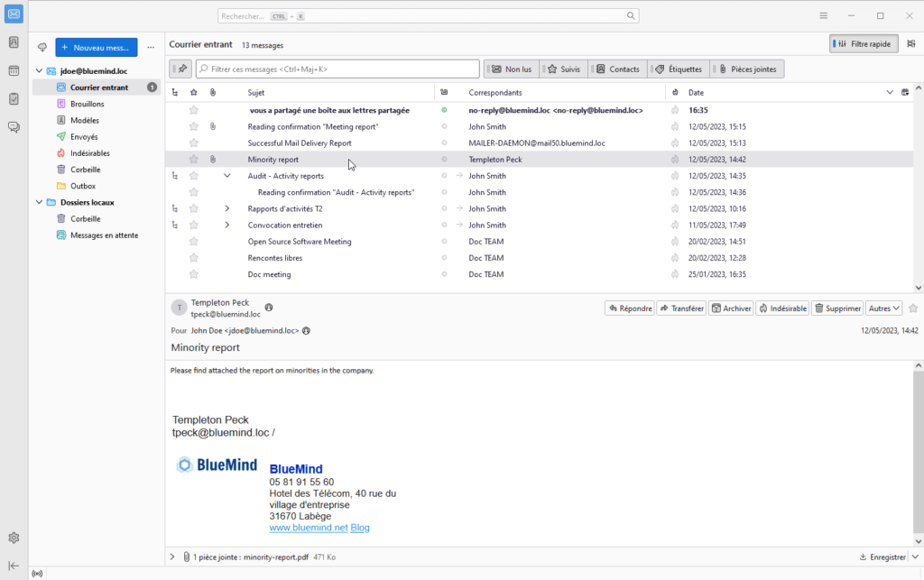
Task: Toggle the 'Filtre rapide' toolbar item
Action: pos(863,43)
